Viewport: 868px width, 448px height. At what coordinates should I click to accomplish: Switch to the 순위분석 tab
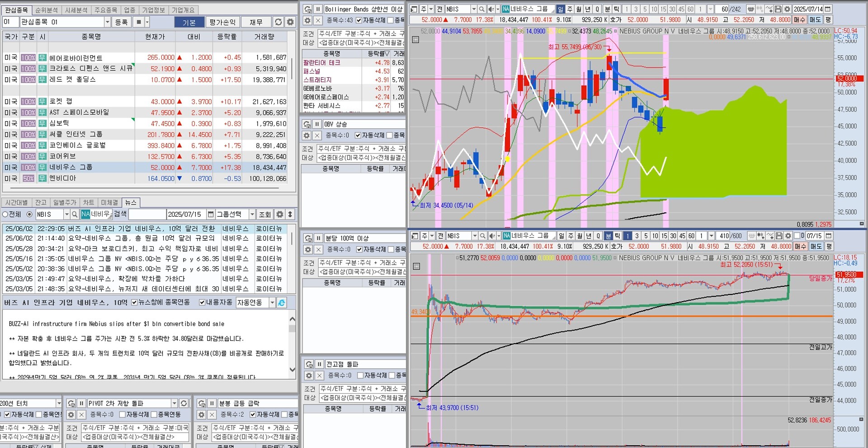(46, 10)
